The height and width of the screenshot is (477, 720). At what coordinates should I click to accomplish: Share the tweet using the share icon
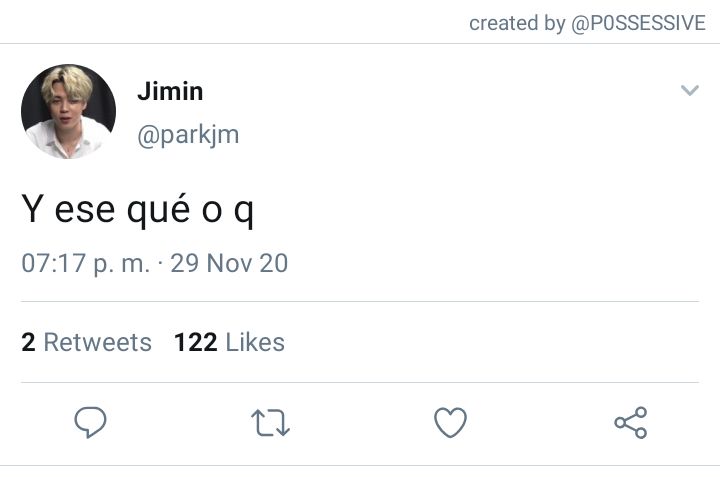click(x=631, y=422)
